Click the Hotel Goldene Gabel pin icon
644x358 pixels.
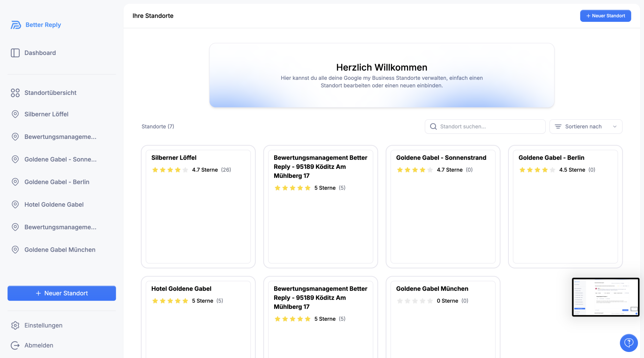[15, 204]
